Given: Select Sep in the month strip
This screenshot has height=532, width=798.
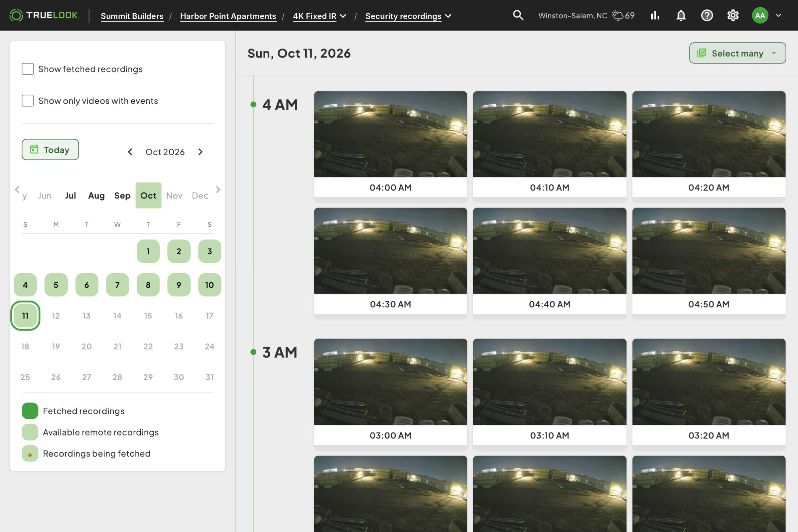Looking at the screenshot, I should [x=122, y=196].
